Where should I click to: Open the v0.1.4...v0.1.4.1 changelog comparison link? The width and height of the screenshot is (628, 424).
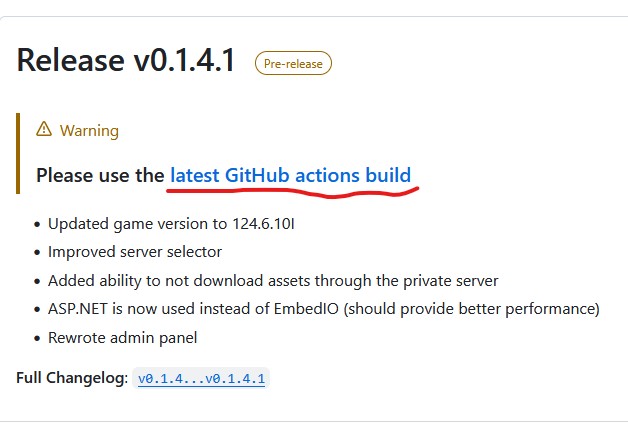201,378
